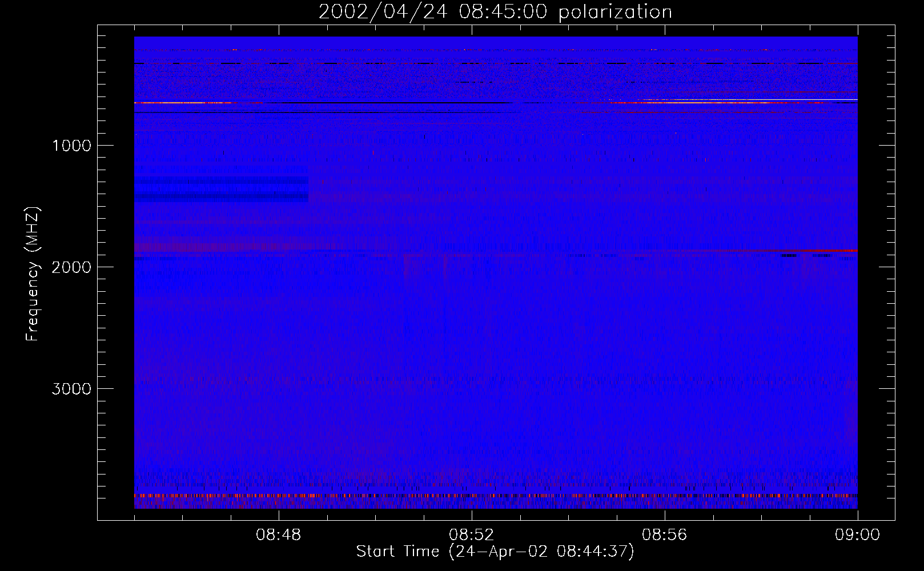This screenshot has height=571, width=924.
Task: Click the 08:56 time tick label
Action: point(664,535)
